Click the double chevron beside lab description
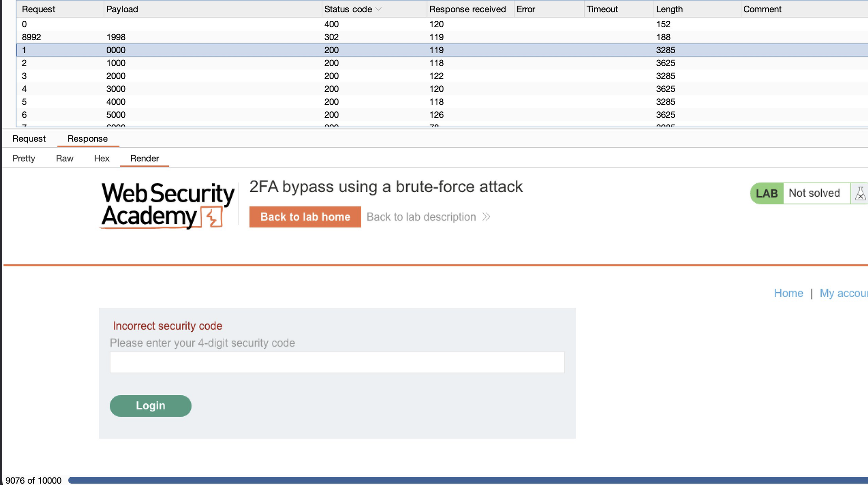868x485 pixels. coord(486,217)
